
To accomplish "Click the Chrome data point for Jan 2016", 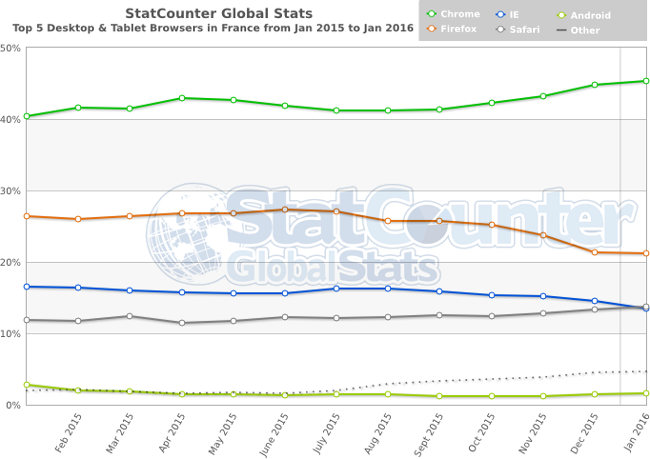I will point(646,81).
